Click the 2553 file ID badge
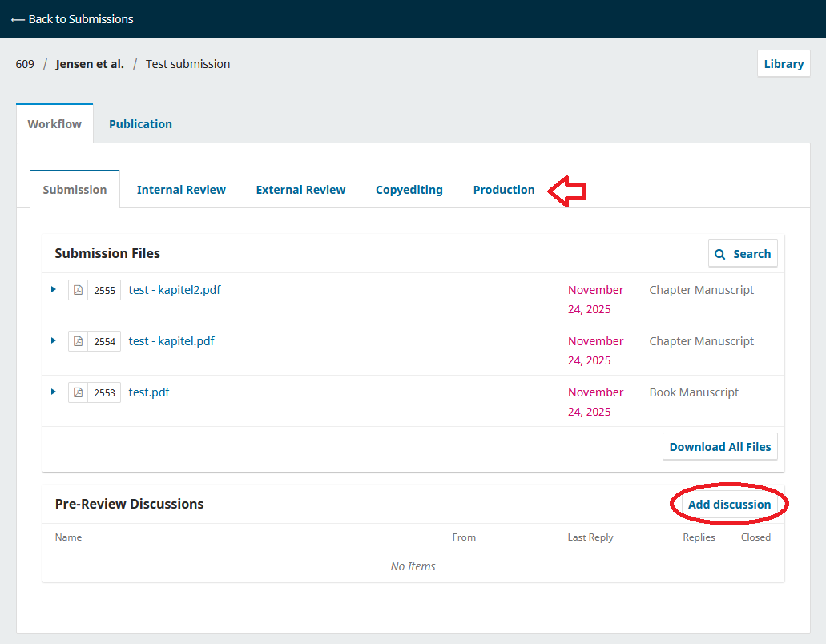The image size is (826, 644). (105, 392)
